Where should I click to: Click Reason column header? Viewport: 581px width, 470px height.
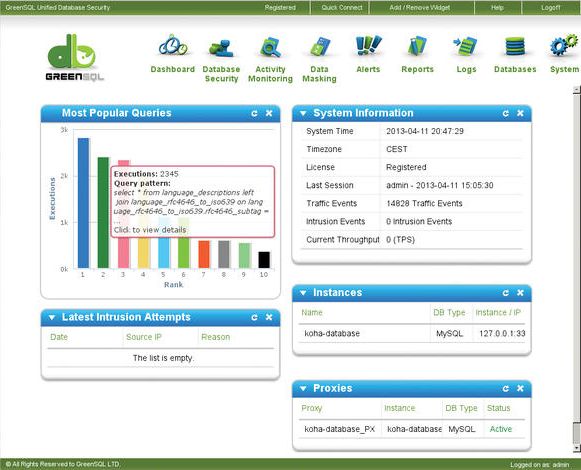pos(216,337)
